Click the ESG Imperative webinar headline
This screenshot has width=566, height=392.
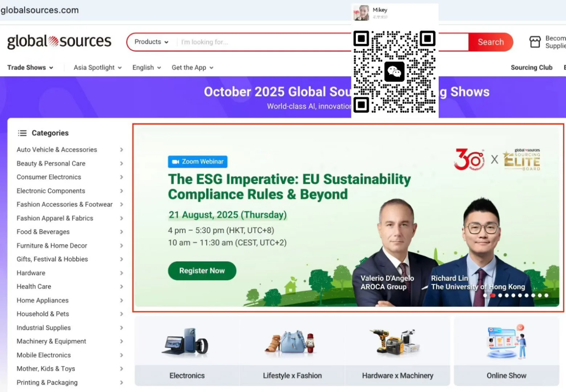(289, 187)
